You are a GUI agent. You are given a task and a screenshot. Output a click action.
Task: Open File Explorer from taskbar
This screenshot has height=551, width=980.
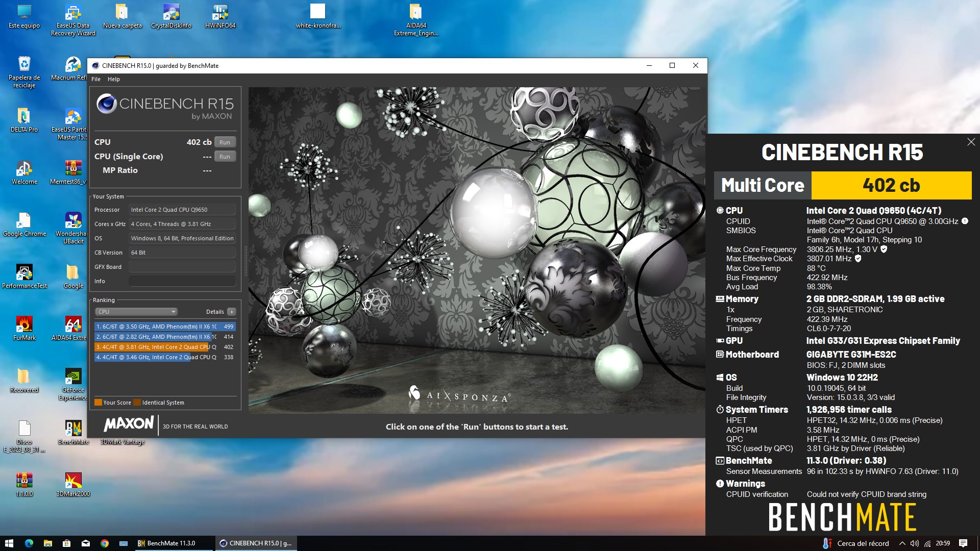click(47, 543)
